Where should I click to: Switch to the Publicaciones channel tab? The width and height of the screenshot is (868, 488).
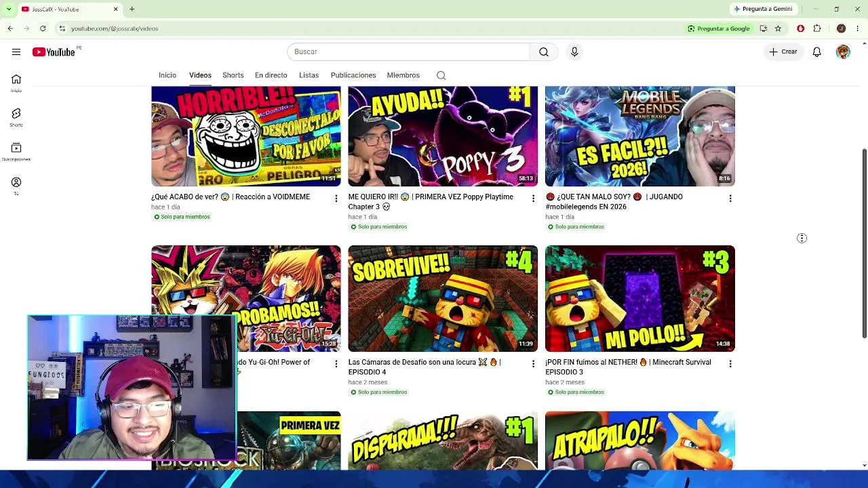click(353, 75)
